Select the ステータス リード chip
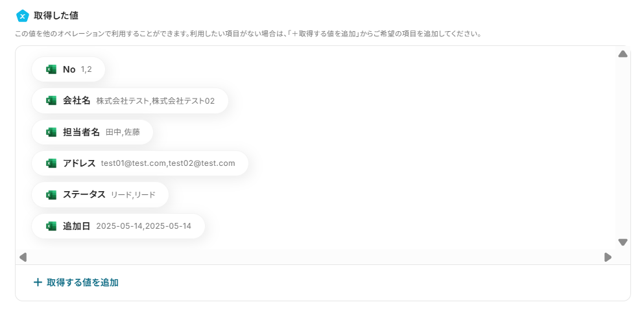The image size is (644, 311). pos(101,194)
